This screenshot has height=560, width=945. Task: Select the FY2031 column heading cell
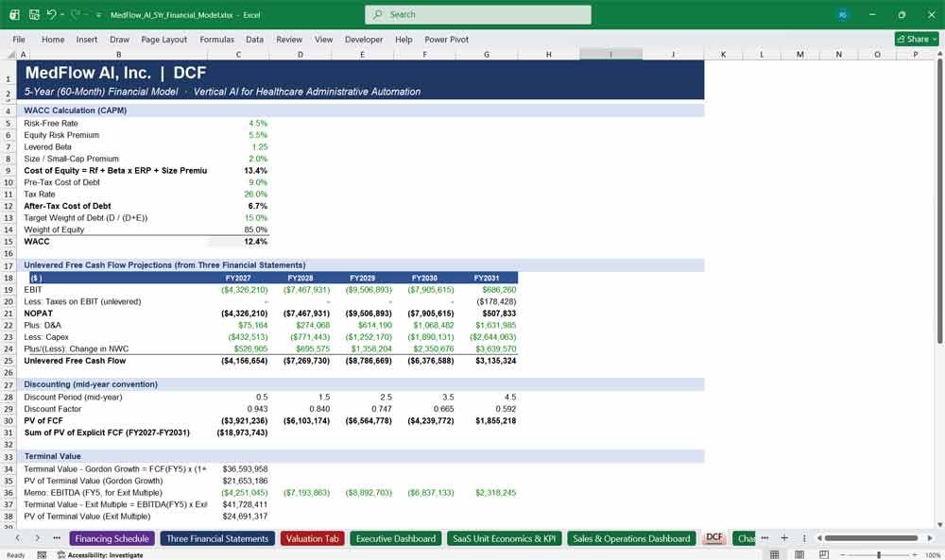(487, 279)
